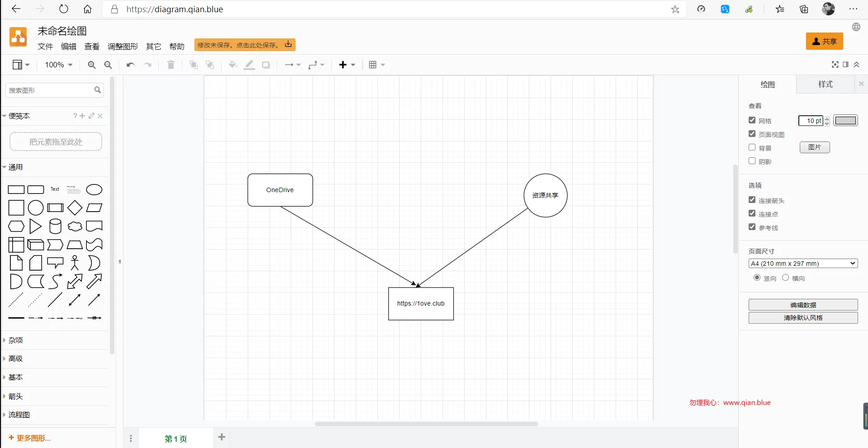Image resolution: width=868 pixels, height=448 pixels.
Task: Open the 调整图形 menu
Action: pyautogui.click(x=123, y=47)
